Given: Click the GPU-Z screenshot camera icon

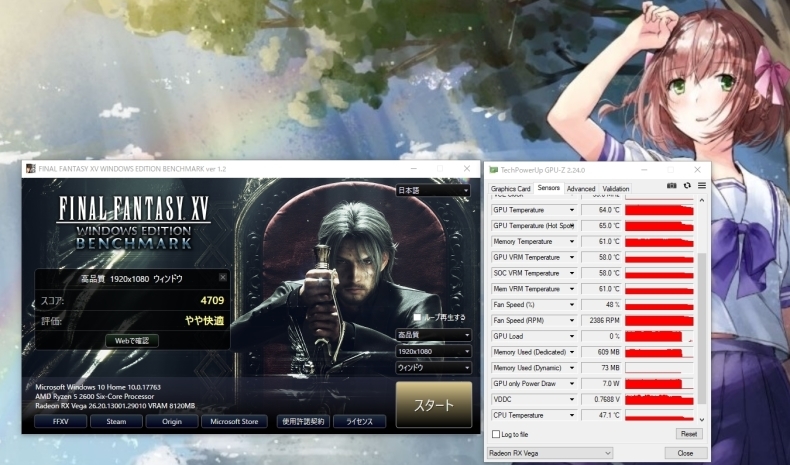Looking at the screenshot, I should click(672, 186).
